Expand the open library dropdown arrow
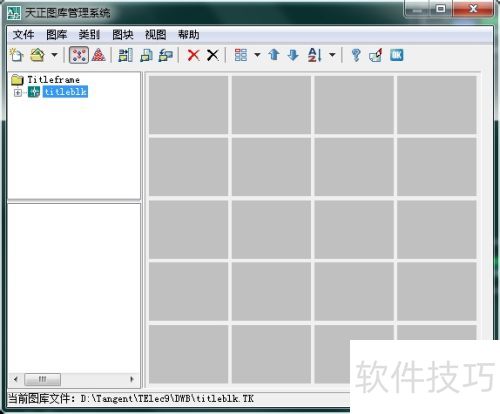This screenshot has height=414, width=500. point(54,55)
